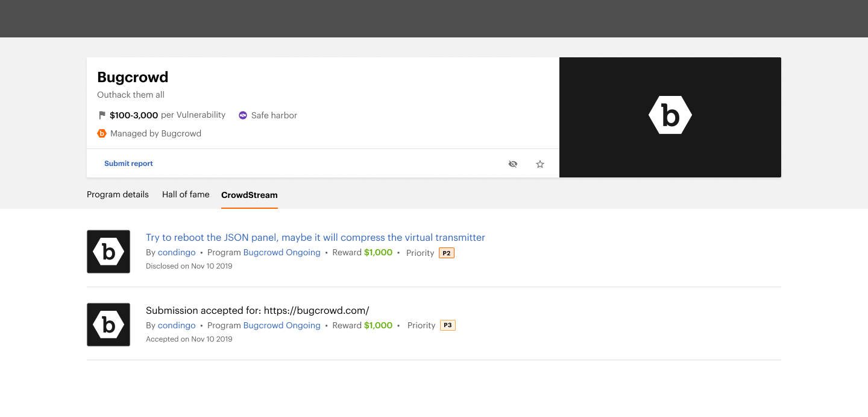Open Bugcrowd Ongoing program in disclosed entry

282,253
